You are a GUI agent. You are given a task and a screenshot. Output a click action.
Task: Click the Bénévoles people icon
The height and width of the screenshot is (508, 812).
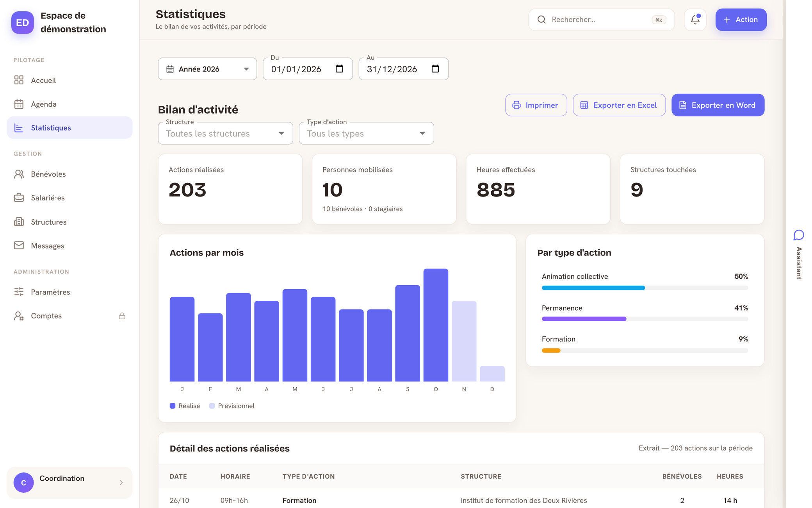pyautogui.click(x=19, y=174)
